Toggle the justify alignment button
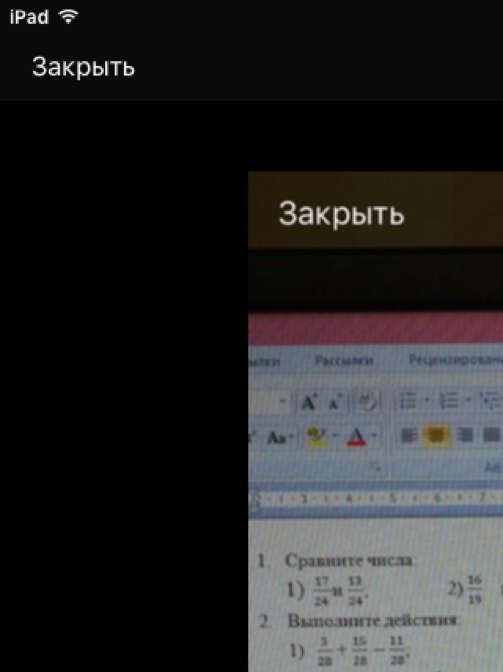 pos(491,435)
